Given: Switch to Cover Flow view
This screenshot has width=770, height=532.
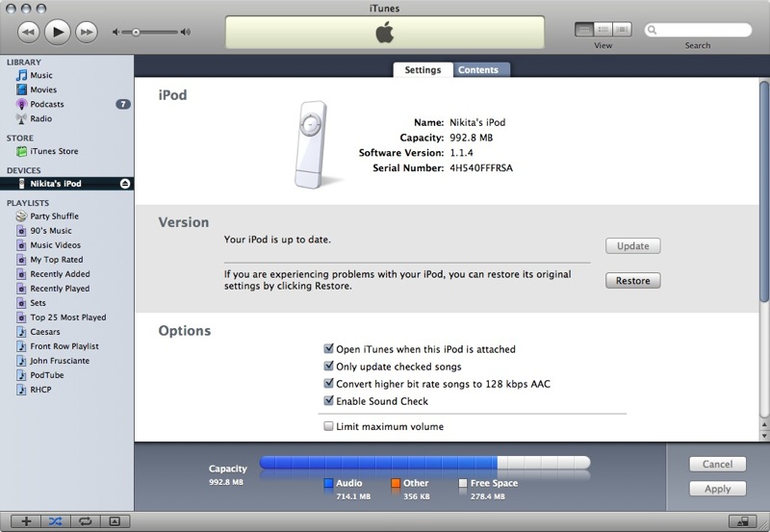Looking at the screenshot, I should pos(622,30).
